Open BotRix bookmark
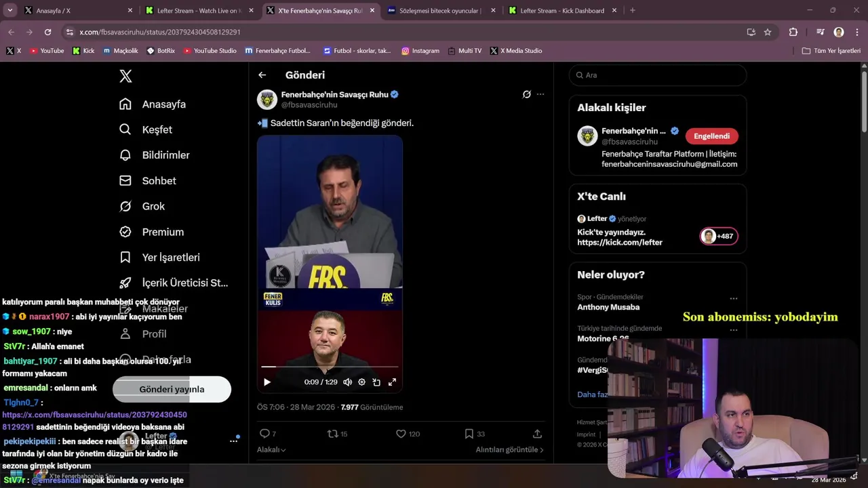Screen dimensions: 868x488 pyautogui.click(x=161, y=51)
